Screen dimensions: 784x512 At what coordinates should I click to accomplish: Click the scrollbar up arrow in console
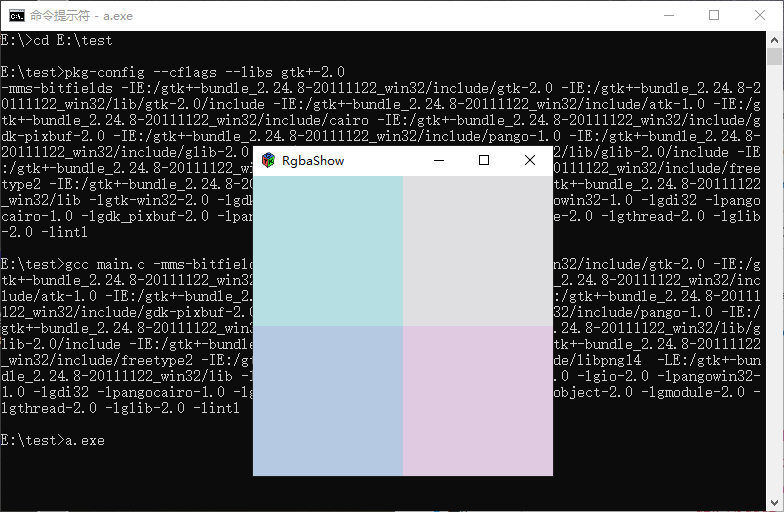[x=775, y=40]
